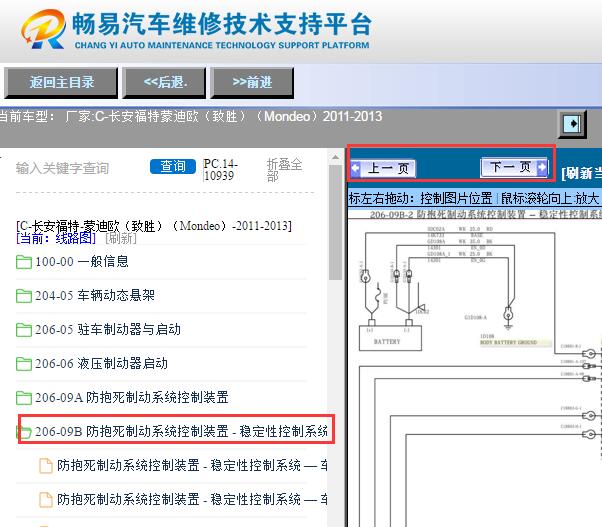Go forward with >>前进 button
The image size is (602, 527).
point(252,83)
